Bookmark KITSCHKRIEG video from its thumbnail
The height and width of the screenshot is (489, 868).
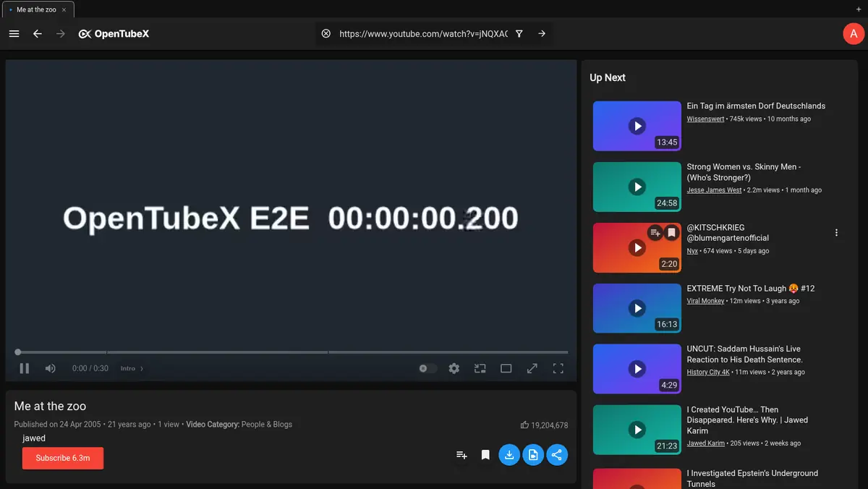point(671,232)
